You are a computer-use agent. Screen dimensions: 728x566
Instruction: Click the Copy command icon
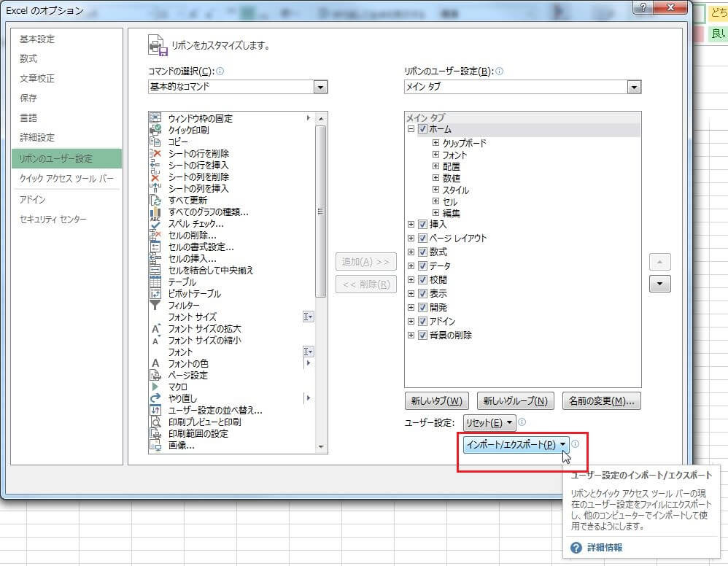[x=155, y=141]
